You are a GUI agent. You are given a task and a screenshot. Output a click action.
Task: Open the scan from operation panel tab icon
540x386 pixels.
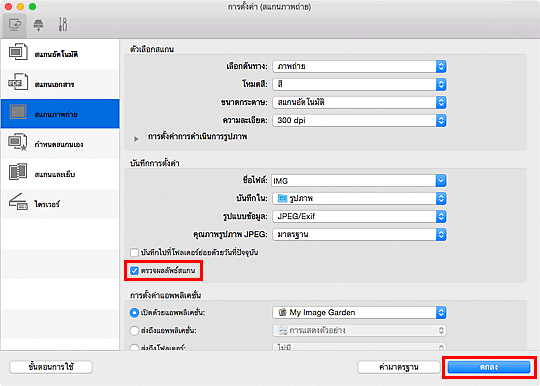click(38, 25)
